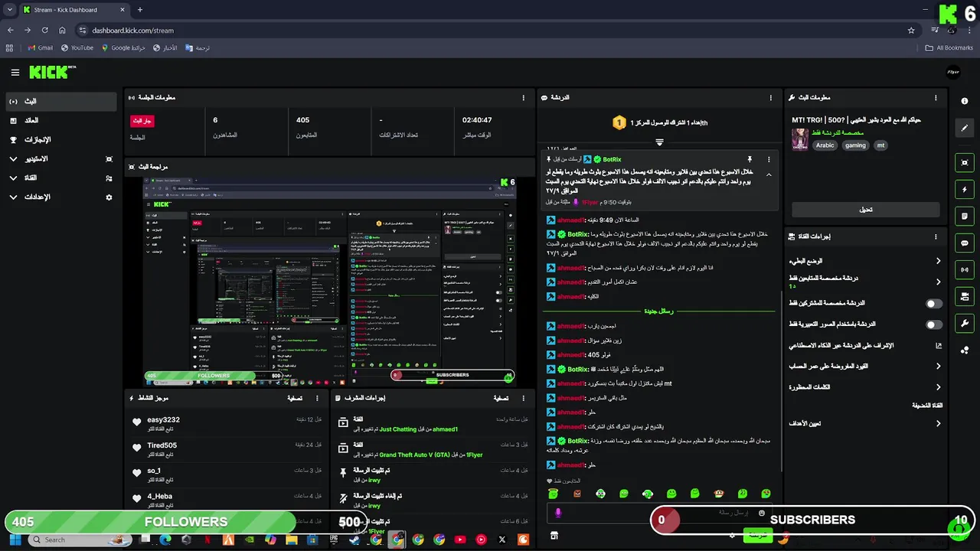This screenshot has height=551, width=980.
Task: Click the Just Chatting category link
Action: coord(397,429)
